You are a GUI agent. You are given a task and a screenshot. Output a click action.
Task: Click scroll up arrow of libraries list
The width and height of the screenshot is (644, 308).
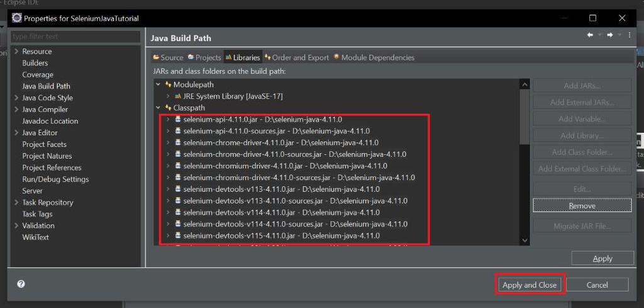[x=525, y=84]
